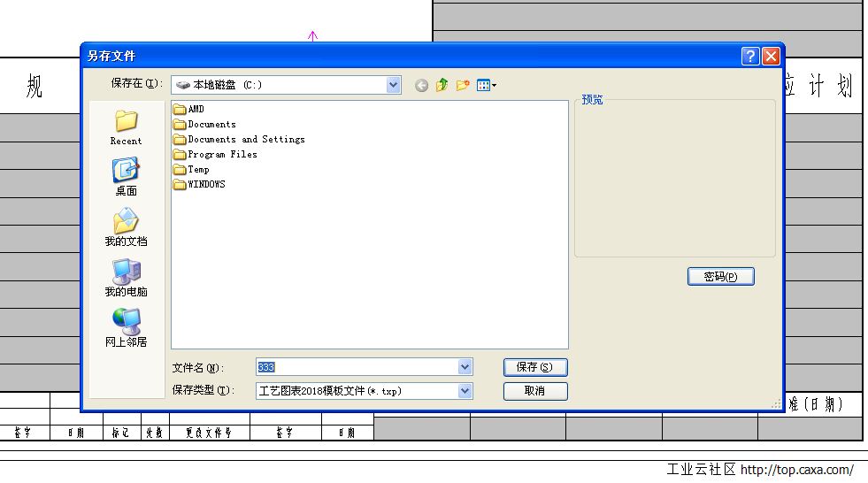Click the dialog Help question mark button

(750, 57)
